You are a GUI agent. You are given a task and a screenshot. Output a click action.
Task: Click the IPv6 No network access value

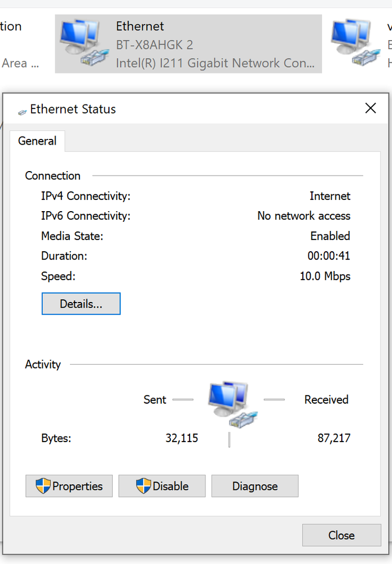[303, 216]
